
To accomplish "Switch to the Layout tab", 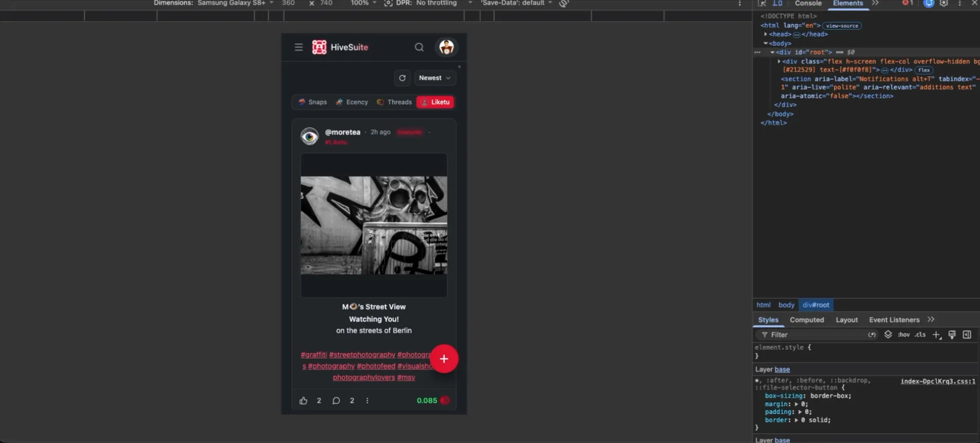I will [847, 320].
